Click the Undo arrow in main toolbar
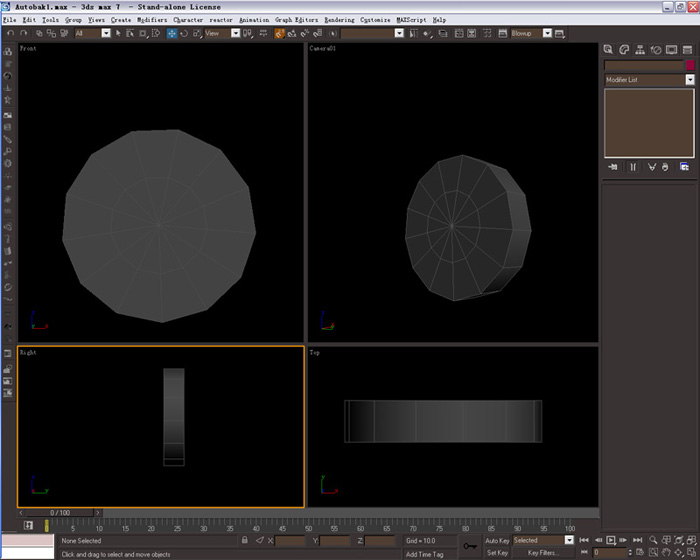Image resolution: width=700 pixels, height=560 pixels. (11, 33)
